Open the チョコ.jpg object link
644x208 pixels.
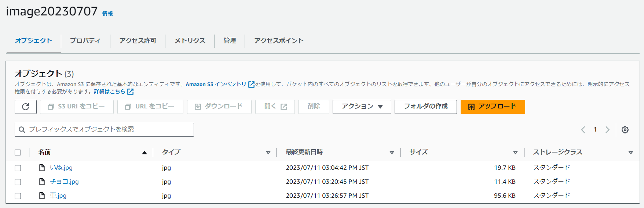point(64,182)
